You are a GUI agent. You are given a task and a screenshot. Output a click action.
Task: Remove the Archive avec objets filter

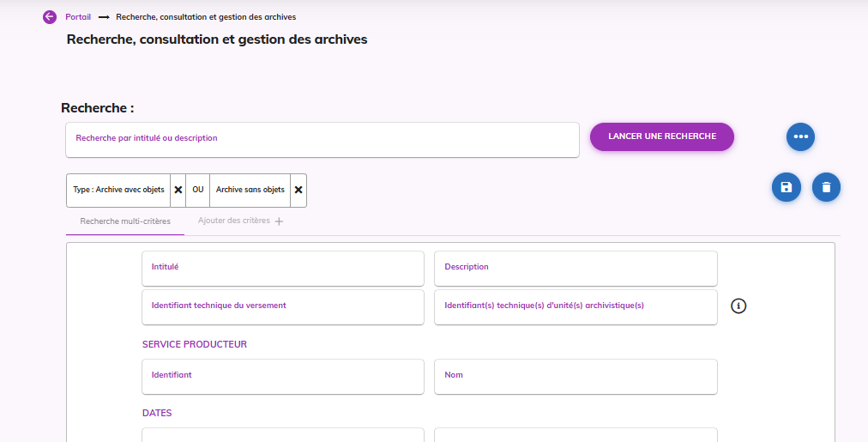pyautogui.click(x=178, y=191)
